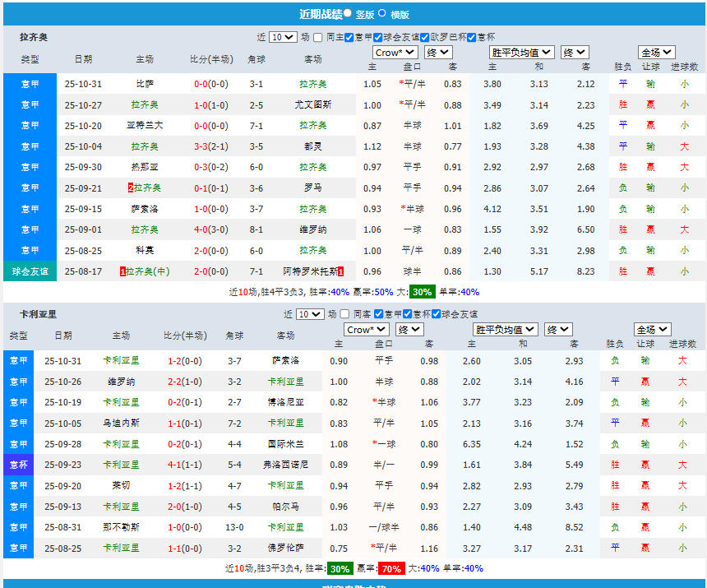Open the 全场 dropdown in 卡利亚里 section
Viewport: 707px width, 588px height.
coord(652,329)
